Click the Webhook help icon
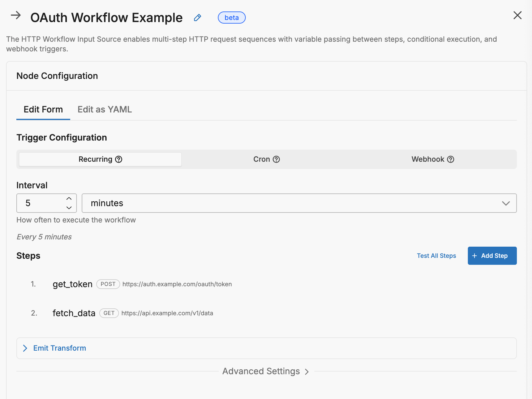The width and height of the screenshot is (532, 399). (x=451, y=159)
